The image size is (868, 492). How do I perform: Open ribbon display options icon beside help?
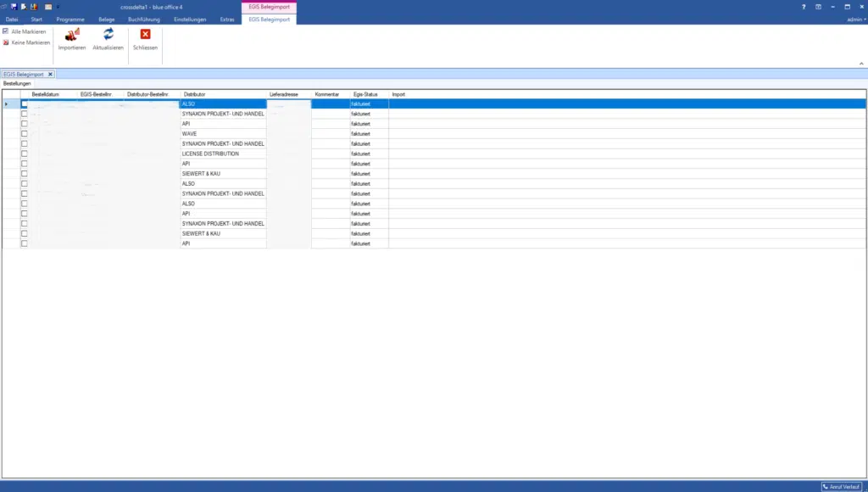(x=818, y=7)
